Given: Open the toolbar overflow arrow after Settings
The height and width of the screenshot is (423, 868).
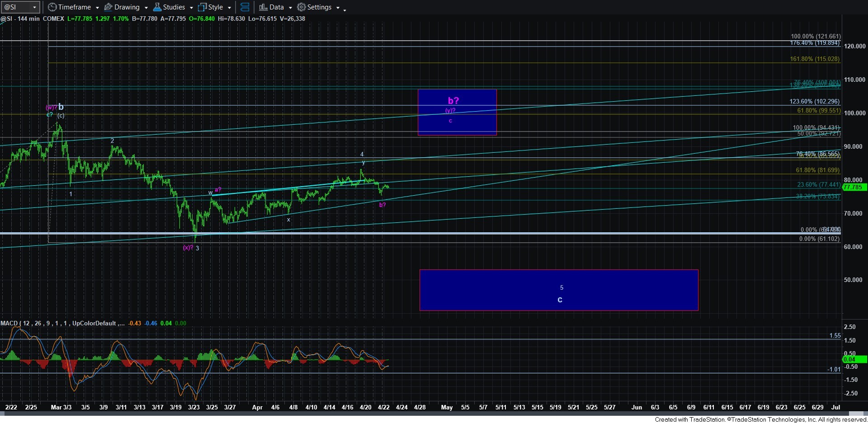Looking at the screenshot, I should 344,9.
